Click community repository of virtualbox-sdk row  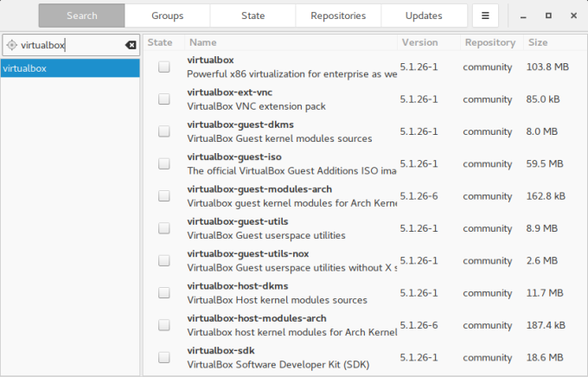point(487,357)
